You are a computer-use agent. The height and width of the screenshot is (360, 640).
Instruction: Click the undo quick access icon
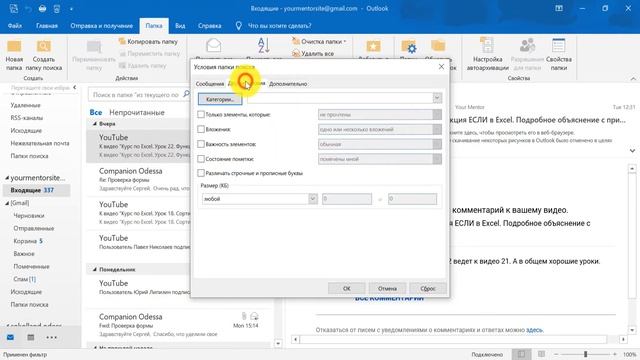point(28,8)
